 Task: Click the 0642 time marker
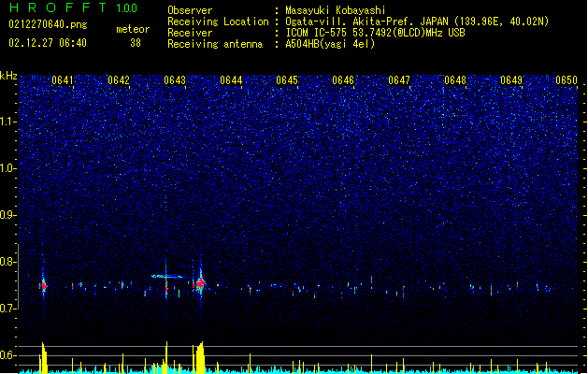pyautogui.click(x=119, y=80)
